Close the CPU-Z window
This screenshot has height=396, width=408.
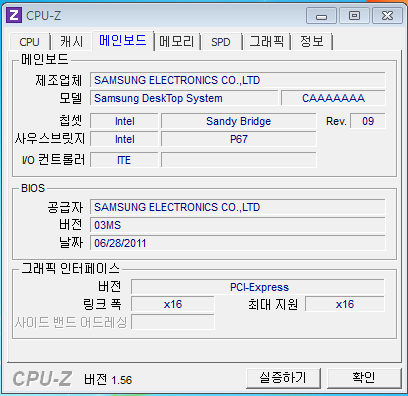pyautogui.click(x=387, y=16)
